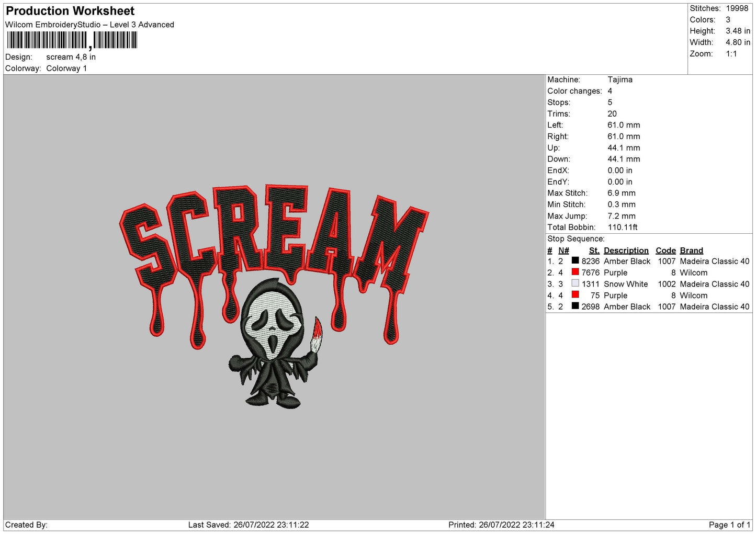Click stitch count 75 in row 4

[595, 296]
